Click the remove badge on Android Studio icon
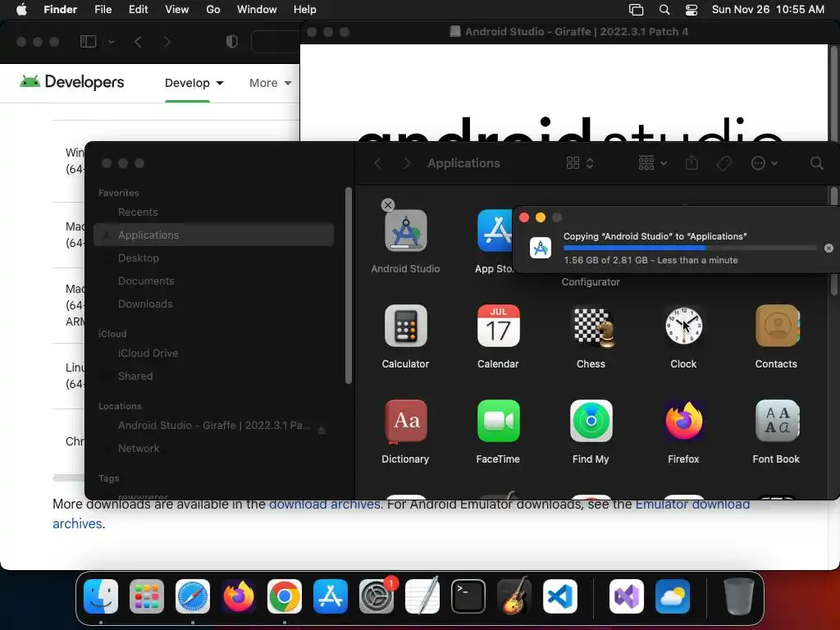This screenshot has width=840, height=630. tap(388, 204)
